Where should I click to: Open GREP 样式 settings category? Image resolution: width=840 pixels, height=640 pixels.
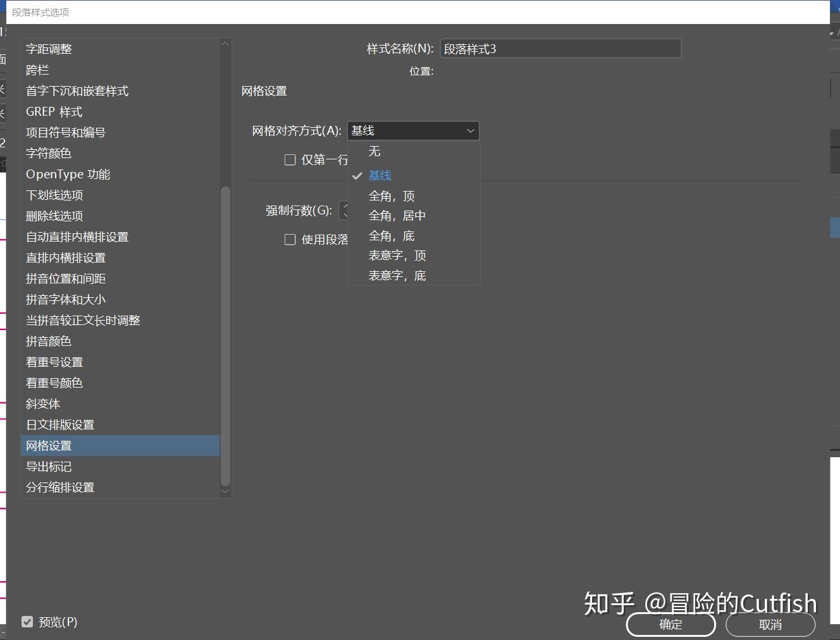click(x=54, y=111)
